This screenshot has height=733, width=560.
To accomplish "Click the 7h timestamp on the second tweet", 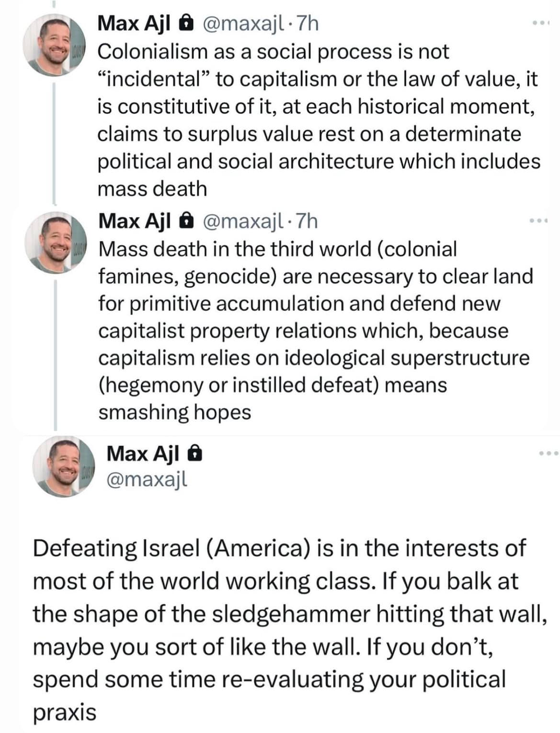I will (x=307, y=221).
